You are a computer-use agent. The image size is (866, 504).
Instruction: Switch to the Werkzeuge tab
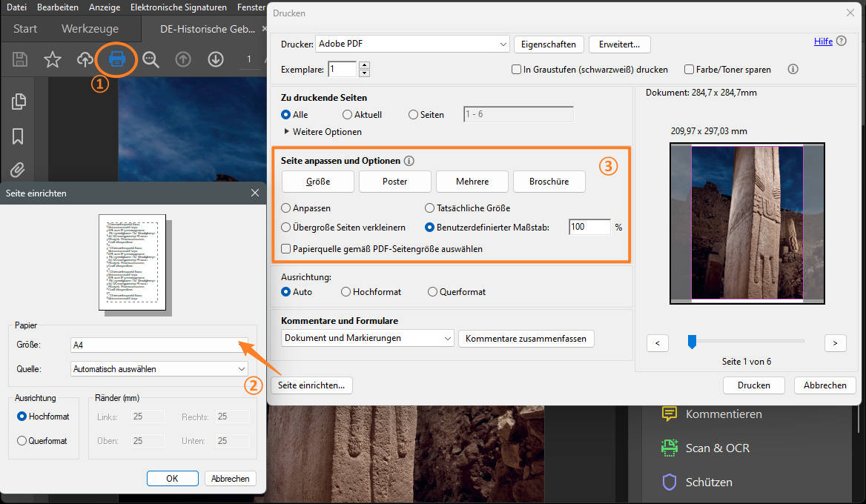point(92,28)
